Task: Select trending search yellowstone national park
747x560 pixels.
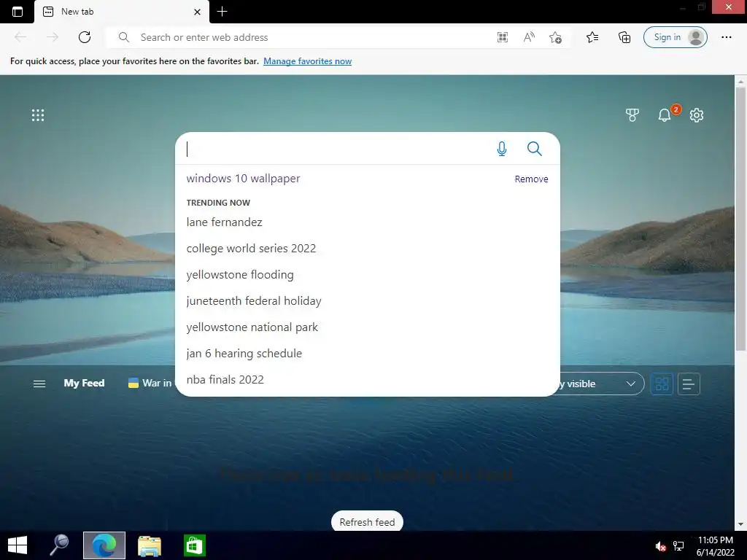Action: pos(252,327)
